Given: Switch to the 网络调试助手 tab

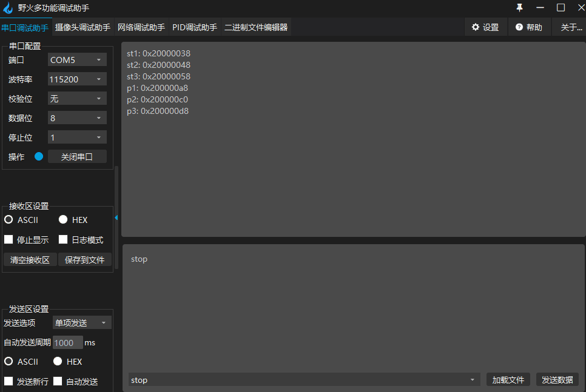Looking at the screenshot, I should tap(141, 27).
